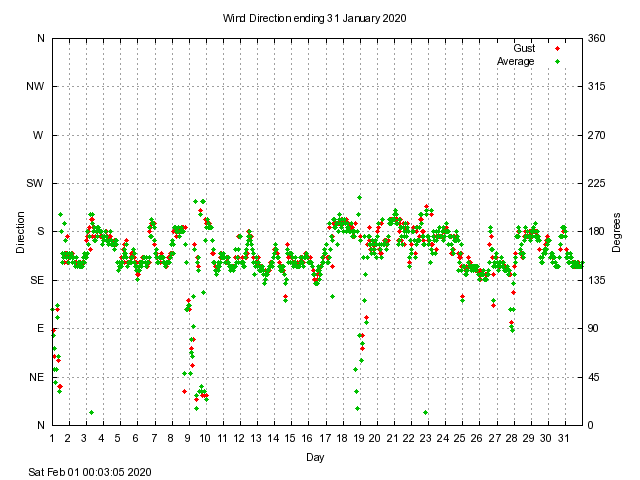Click the '0' degrees tick label
The image size is (640, 480).
[591, 425]
